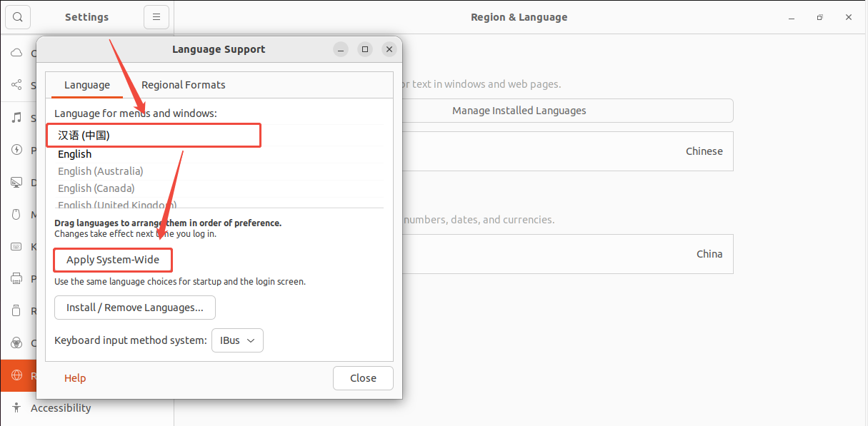The height and width of the screenshot is (426, 868).
Task: Select the globe Region & Language sidebar icon
Action: [16, 375]
